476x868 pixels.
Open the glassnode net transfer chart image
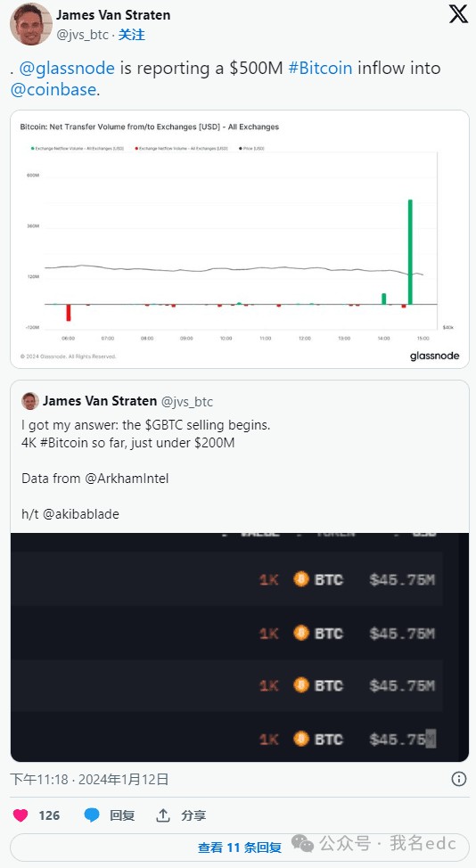[240, 239]
